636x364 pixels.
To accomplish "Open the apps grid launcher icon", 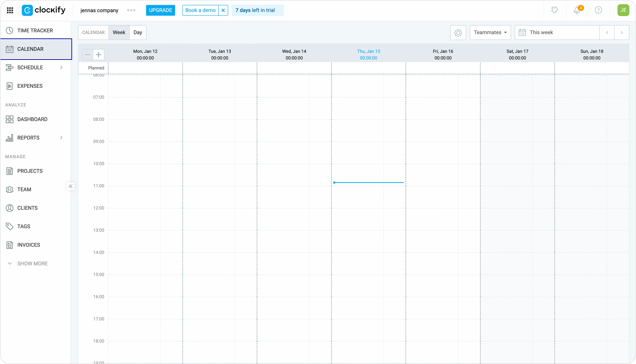I will (10, 10).
